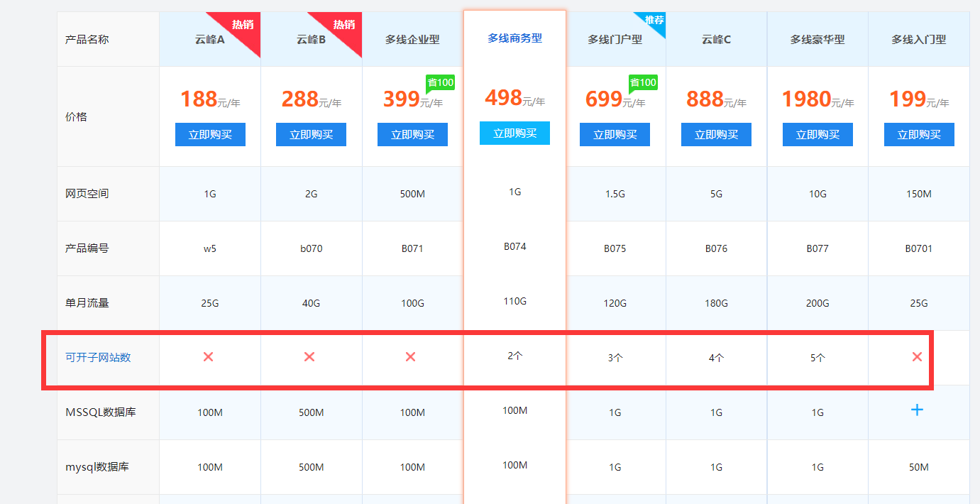
Task: Click 立即购买 for 多线入门型 at 199元
Action: [919, 134]
